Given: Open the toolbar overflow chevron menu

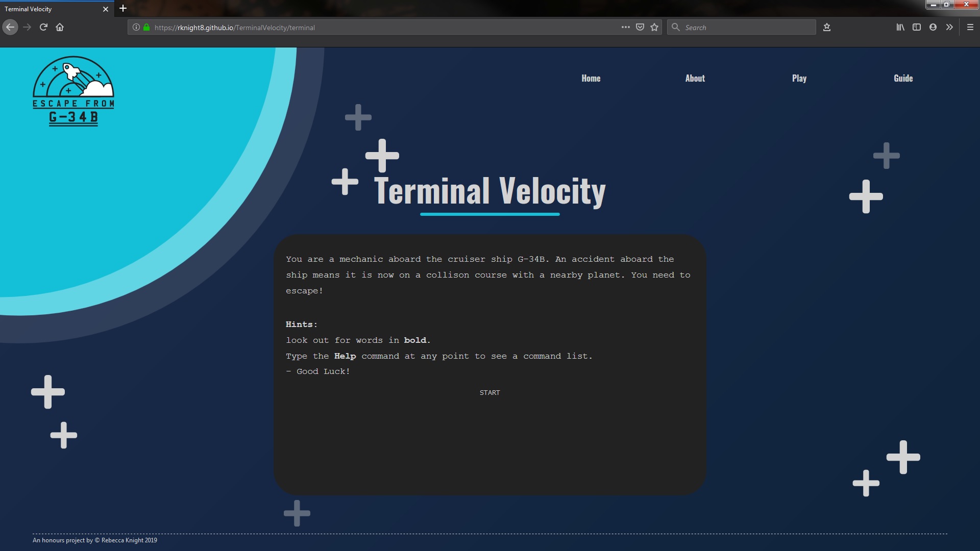Looking at the screenshot, I should (949, 27).
